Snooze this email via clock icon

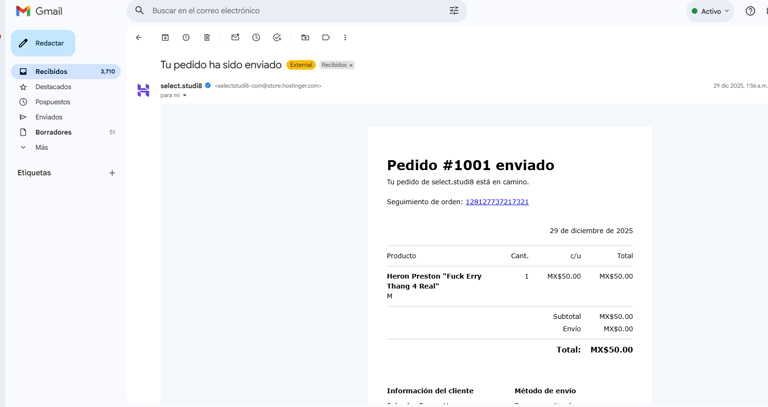[x=256, y=37]
